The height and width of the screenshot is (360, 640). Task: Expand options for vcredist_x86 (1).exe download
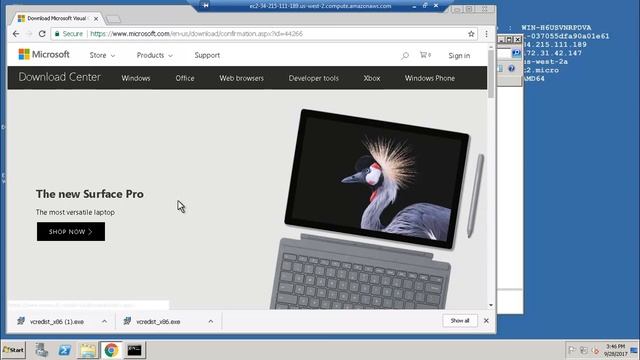104,322
